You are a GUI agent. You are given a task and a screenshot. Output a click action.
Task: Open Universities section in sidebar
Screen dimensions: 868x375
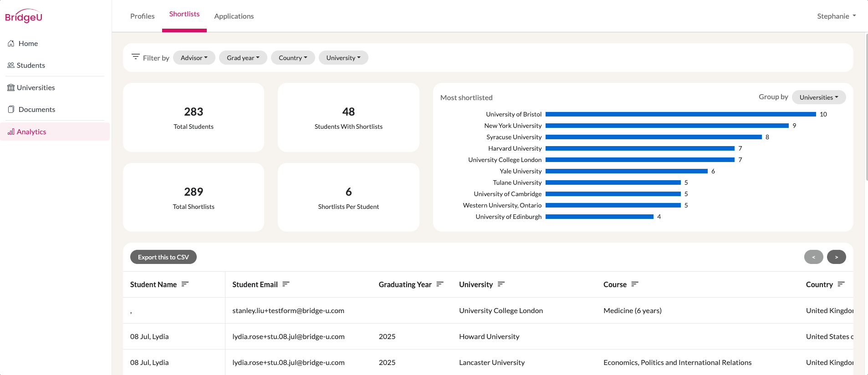[55, 87]
